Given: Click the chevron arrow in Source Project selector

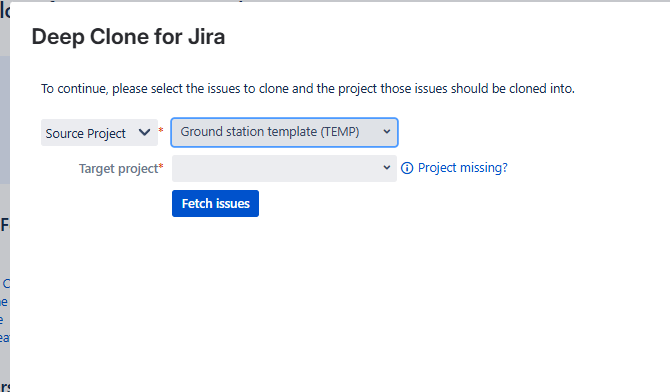Looking at the screenshot, I should 144,133.
